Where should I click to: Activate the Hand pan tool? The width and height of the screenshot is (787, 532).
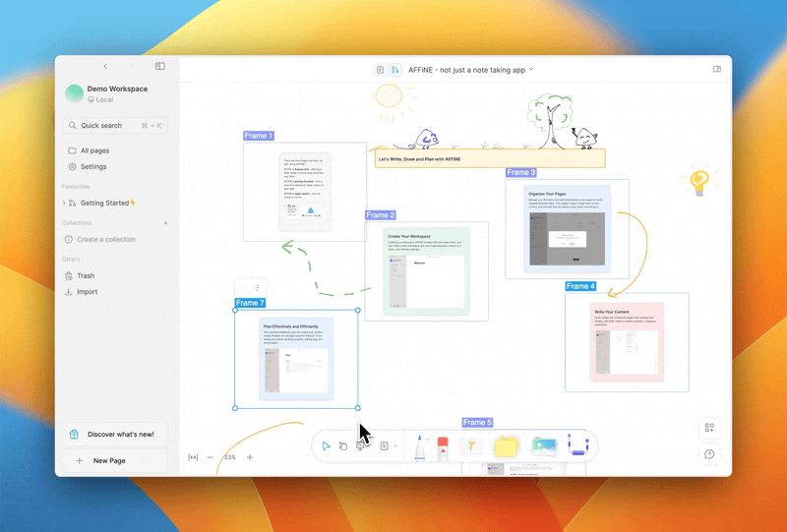point(342,446)
